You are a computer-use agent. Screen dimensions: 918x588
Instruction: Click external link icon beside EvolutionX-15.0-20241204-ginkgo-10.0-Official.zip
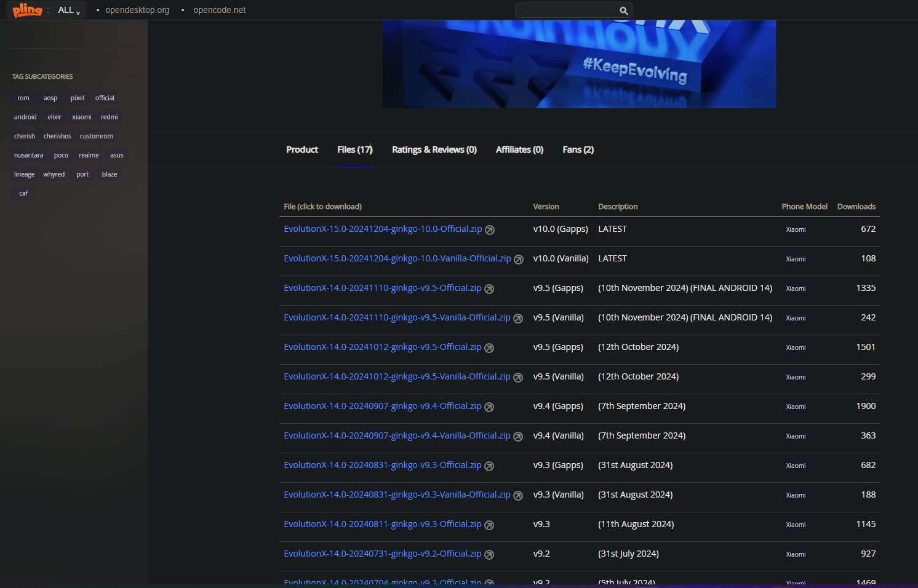(x=490, y=230)
